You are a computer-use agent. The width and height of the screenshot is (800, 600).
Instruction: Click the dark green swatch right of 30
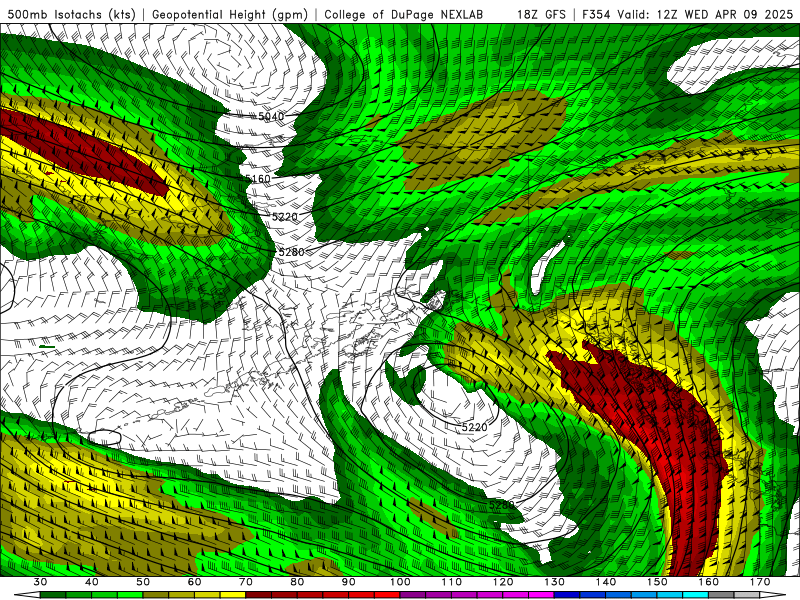click(53, 595)
